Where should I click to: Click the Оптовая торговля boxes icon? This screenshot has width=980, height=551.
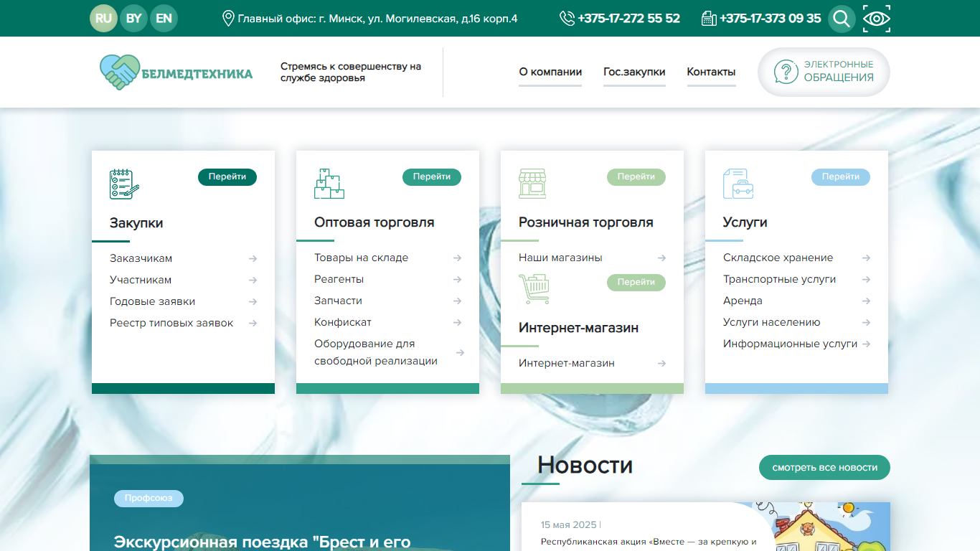click(x=329, y=184)
